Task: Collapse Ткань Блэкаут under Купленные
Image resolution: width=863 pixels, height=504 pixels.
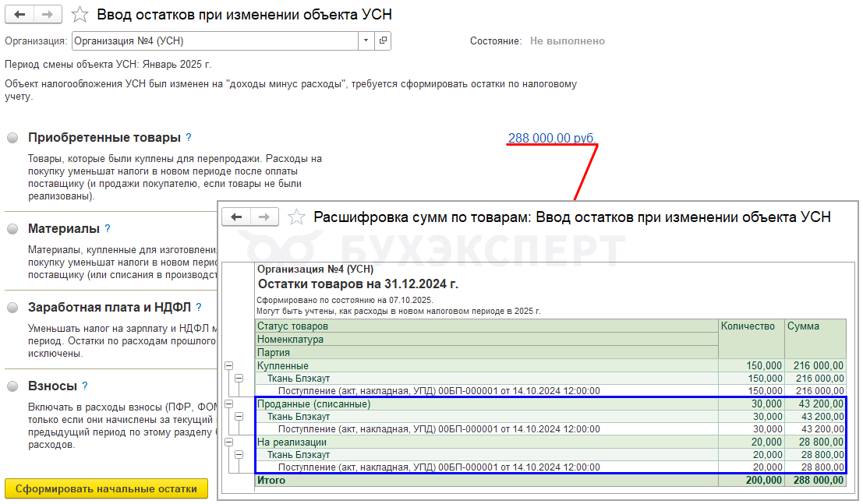Action: 239,379
